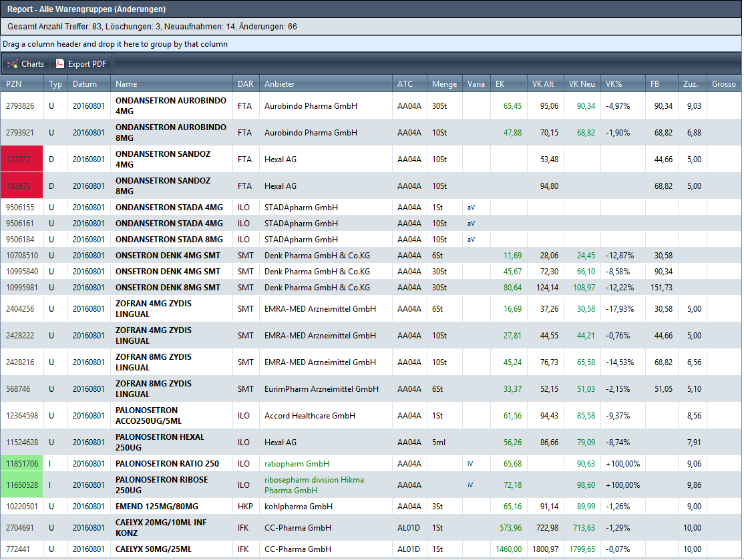Click name PALONOSETRON ACCO250UG/5ML
The width and height of the screenshot is (744, 560).
[148, 415]
